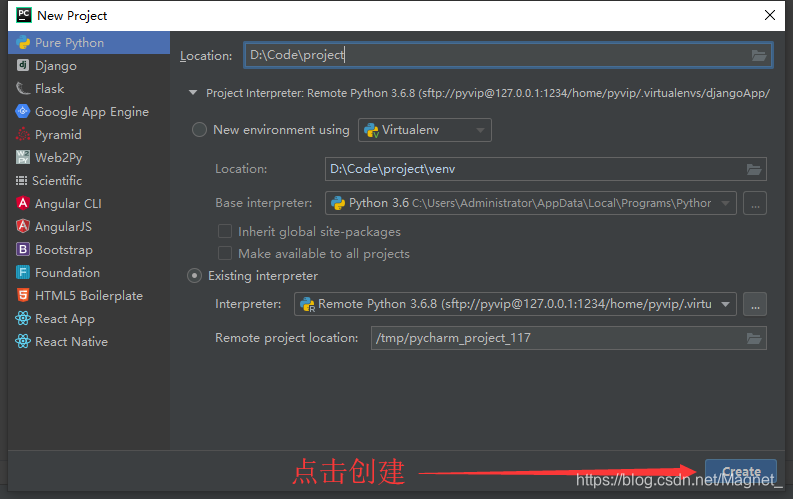Image resolution: width=793 pixels, height=499 pixels.
Task: Click the Foundation F icon
Action: click(23, 273)
